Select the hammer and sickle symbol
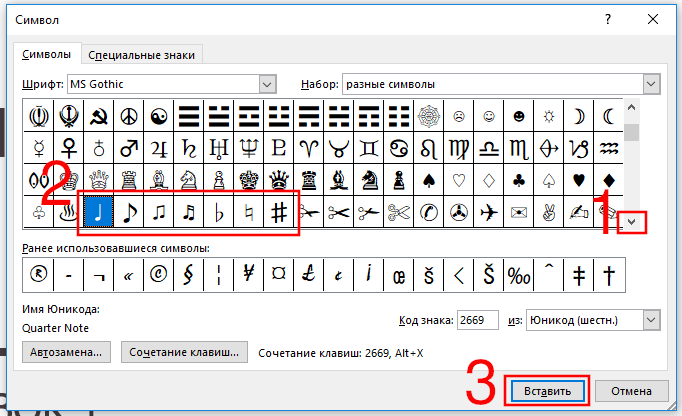Viewport: 682px width, 416px height. click(98, 116)
